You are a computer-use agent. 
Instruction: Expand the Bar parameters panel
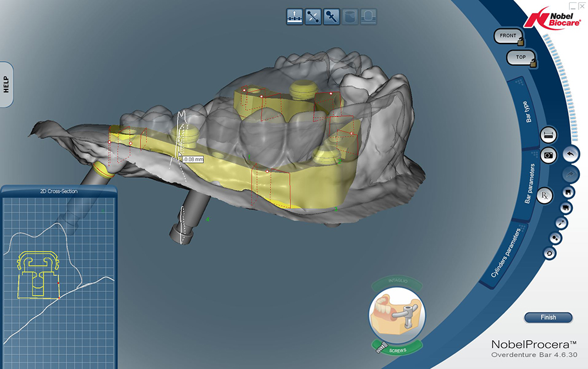(527, 184)
